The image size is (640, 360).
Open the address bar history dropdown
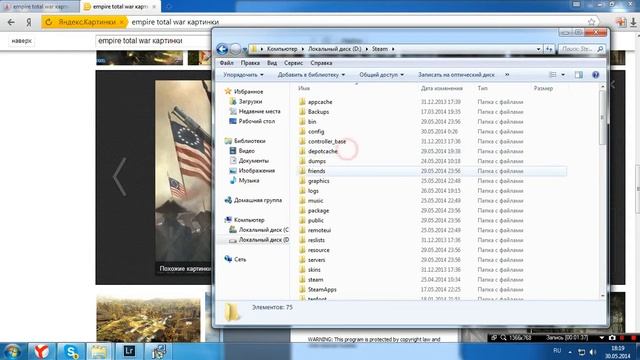point(538,49)
